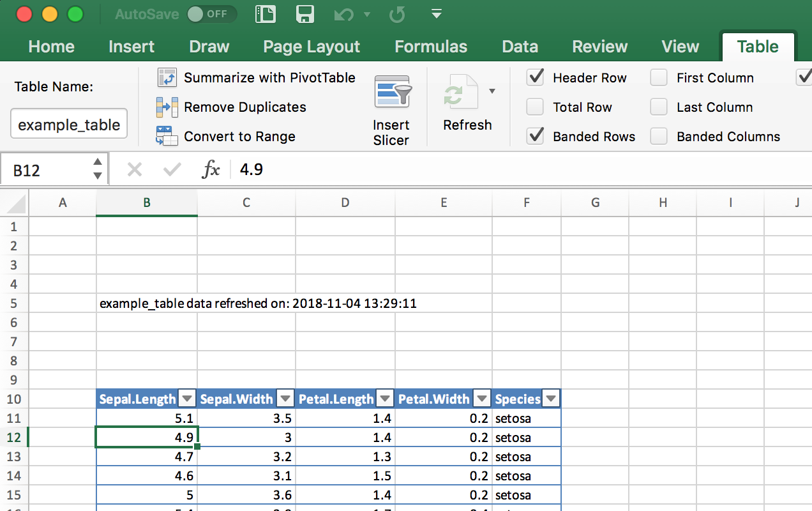Screen dimensions: 812x511
Task: Open the Review tab
Action: 599,46
